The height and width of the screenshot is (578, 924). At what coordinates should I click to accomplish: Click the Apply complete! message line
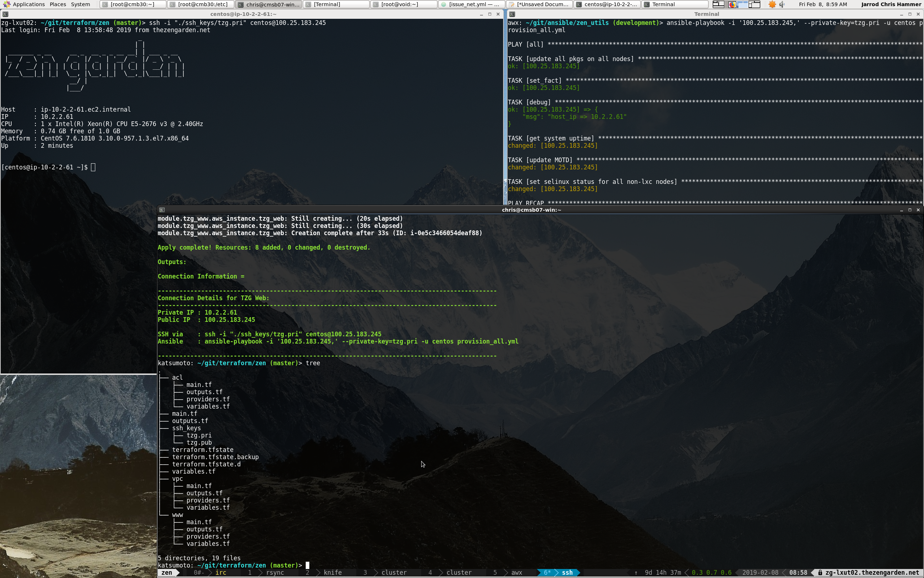tap(264, 248)
